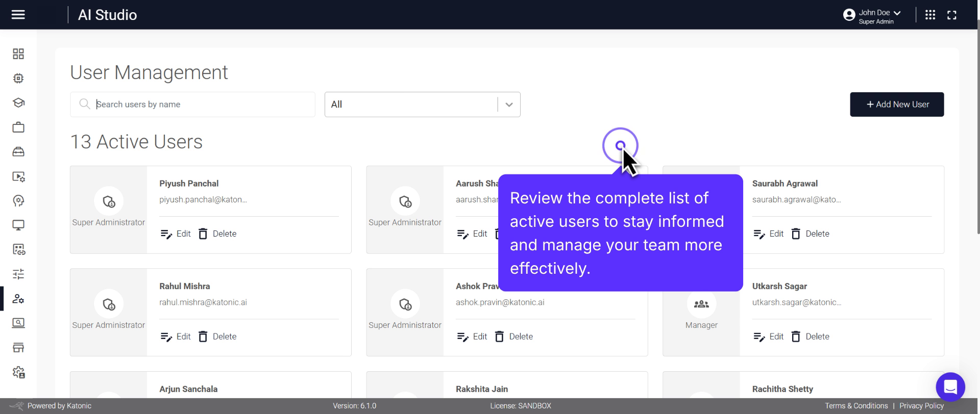Open the Terms & Conditions link

(856, 406)
